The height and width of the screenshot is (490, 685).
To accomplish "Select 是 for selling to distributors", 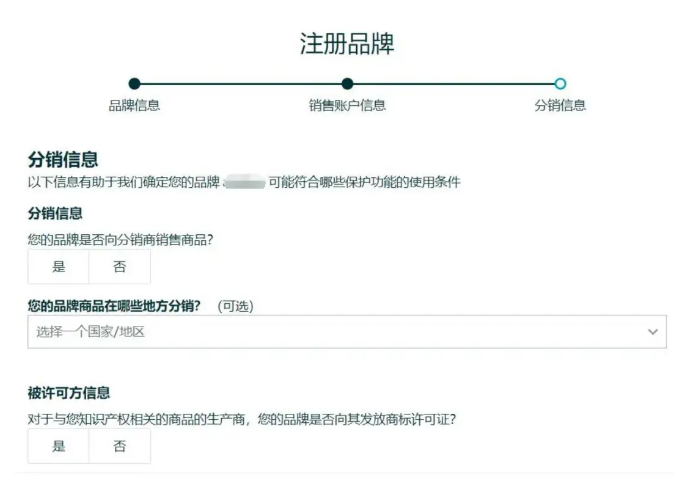I will [59, 266].
